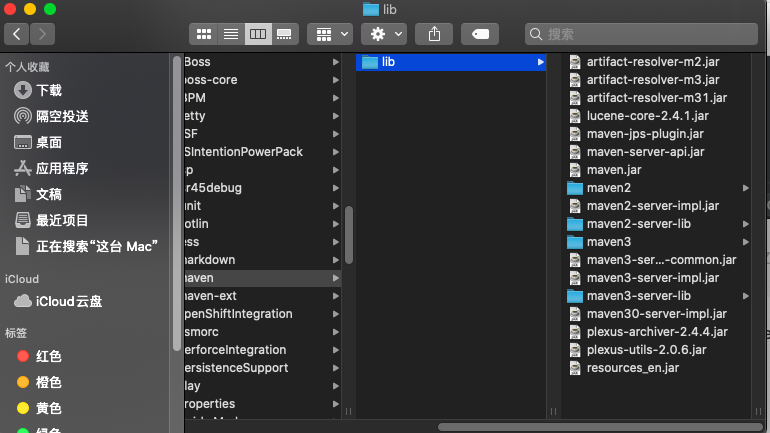Screen dimensions: 770x433
Task: Open 文稿 in the sidebar
Action: coord(38,194)
